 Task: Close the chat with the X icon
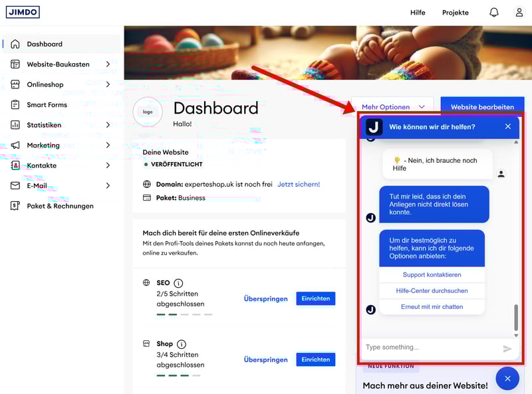point(508,127)
